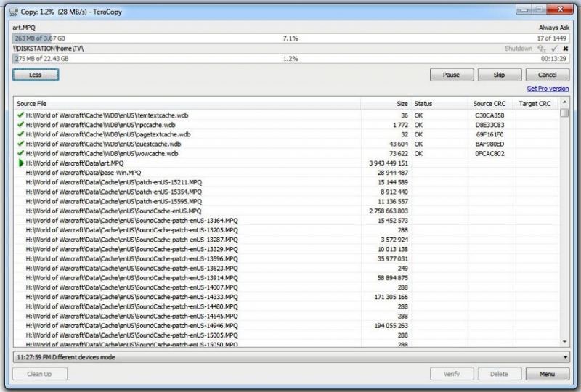
Task: Click the 17 of 1449 file counter
Action: click(551, 38)
